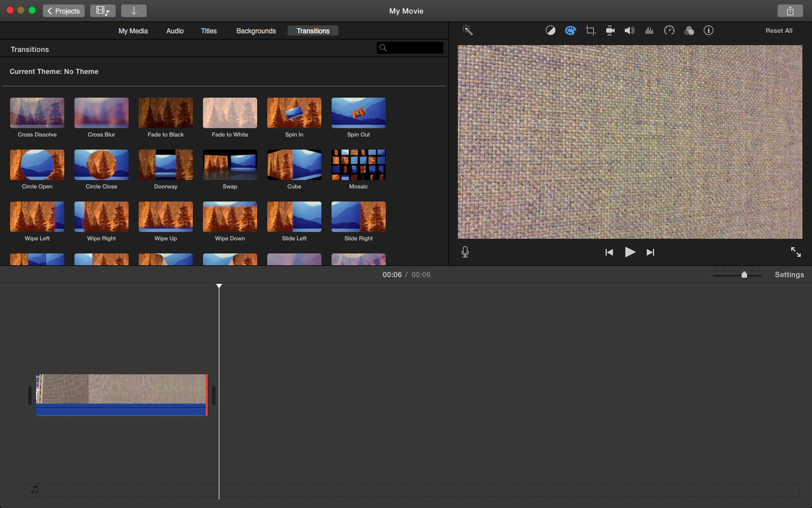Open the volume adjustment controls

click(629, 30)
